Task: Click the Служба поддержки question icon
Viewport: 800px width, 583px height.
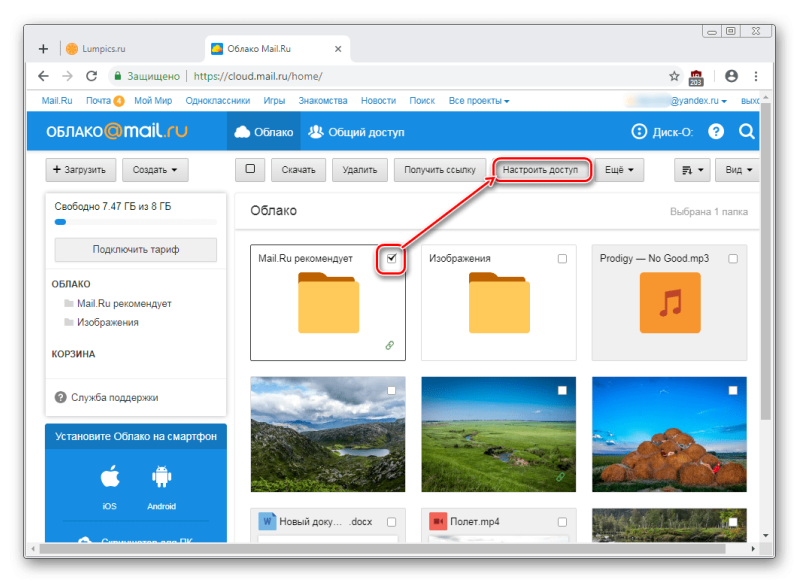Action: [x=60, y=397]
